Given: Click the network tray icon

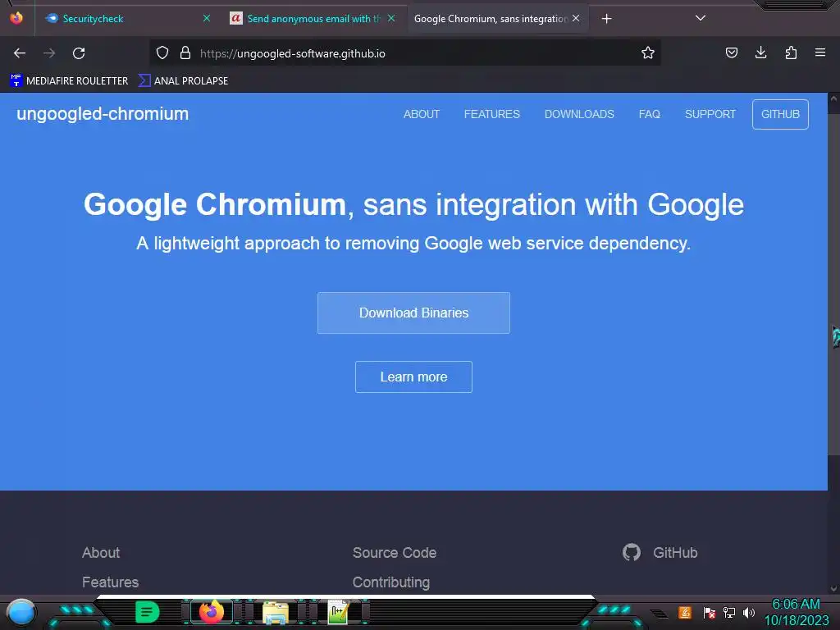Looking at the screenshot, I should (729, 612).
